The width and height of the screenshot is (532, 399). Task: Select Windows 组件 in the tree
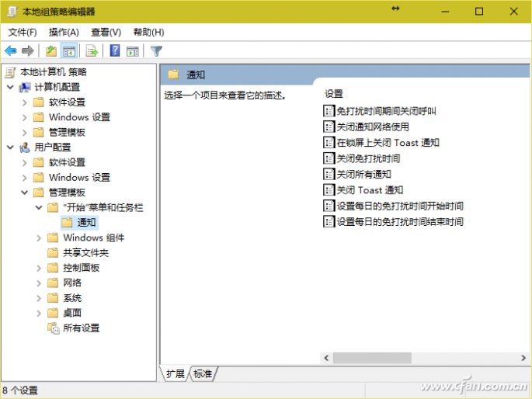pyautogui.click(x=94, y=238)
